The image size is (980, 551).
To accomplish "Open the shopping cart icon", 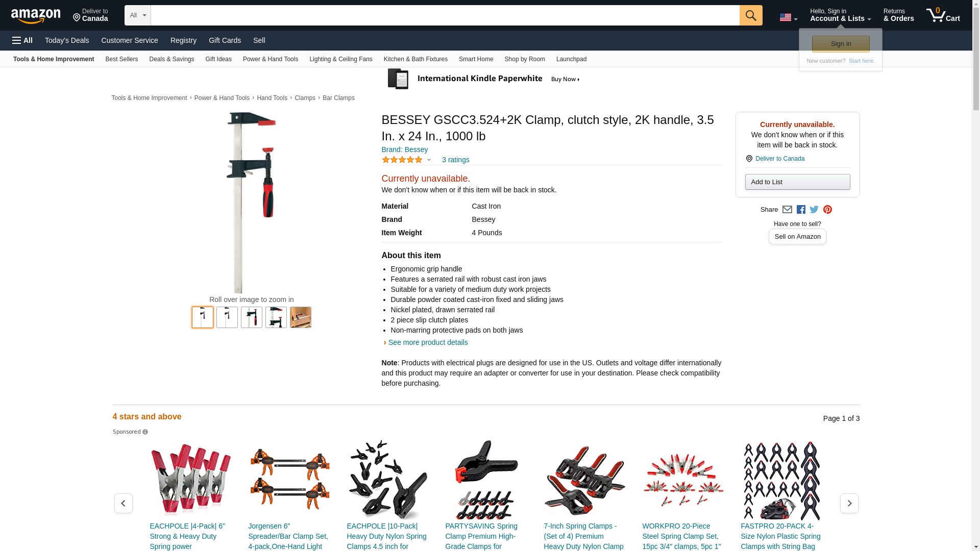I will (943, 15).
